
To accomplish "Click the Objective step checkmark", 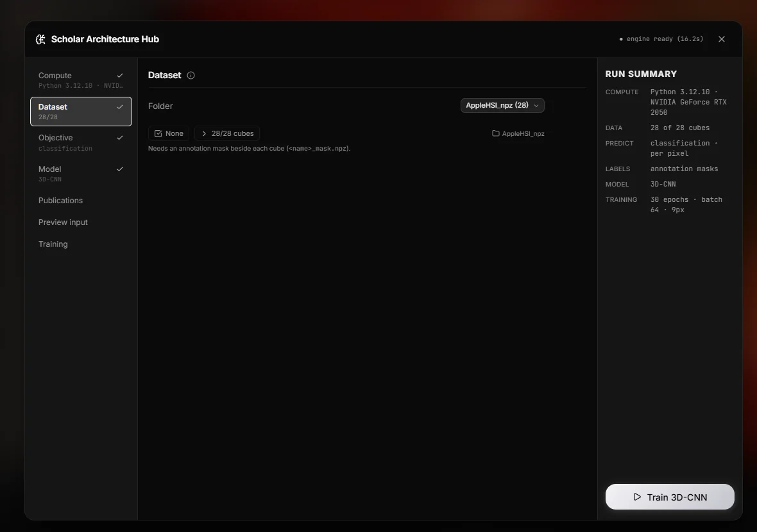I will [x=120, y=137].
